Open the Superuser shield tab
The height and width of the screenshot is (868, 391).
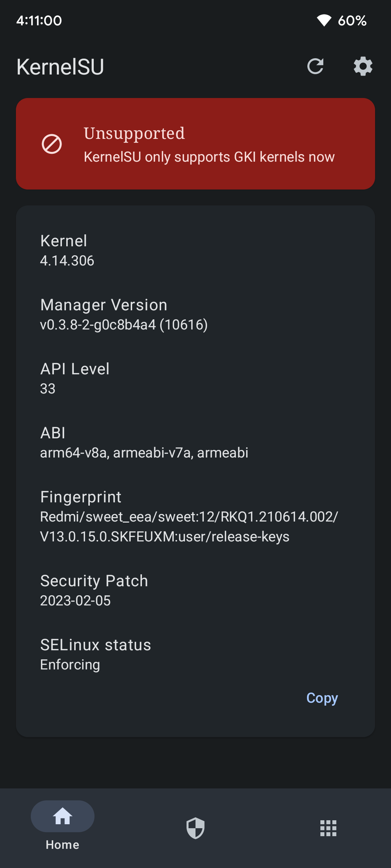click(x=195, y=828)
